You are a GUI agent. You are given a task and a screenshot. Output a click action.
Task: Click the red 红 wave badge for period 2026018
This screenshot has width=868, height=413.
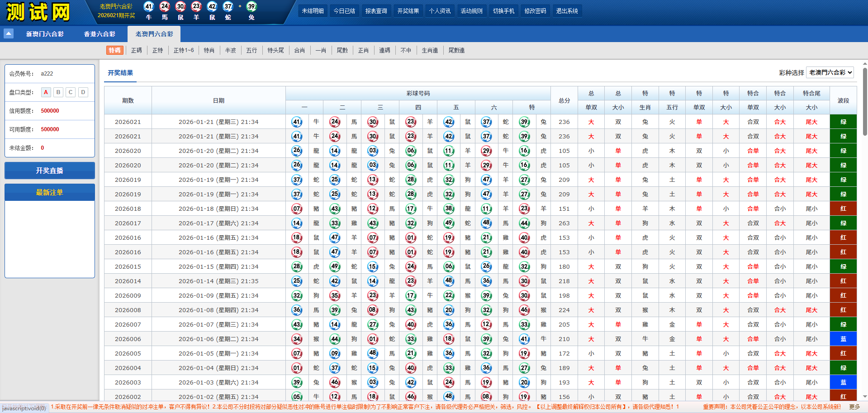tap(843, 209)
